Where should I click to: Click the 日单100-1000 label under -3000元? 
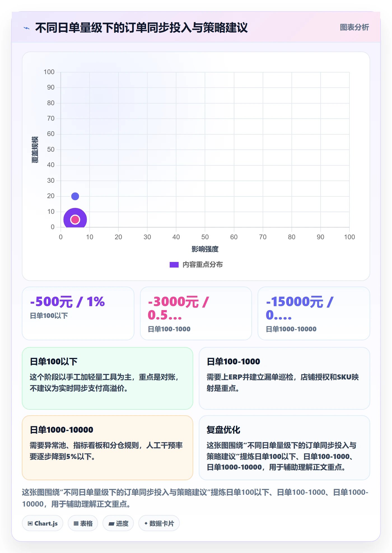pyautogui.click(x=169, y=329)
